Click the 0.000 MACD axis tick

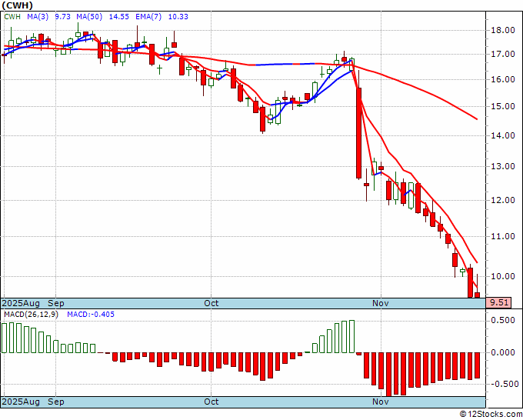[505, 352]
